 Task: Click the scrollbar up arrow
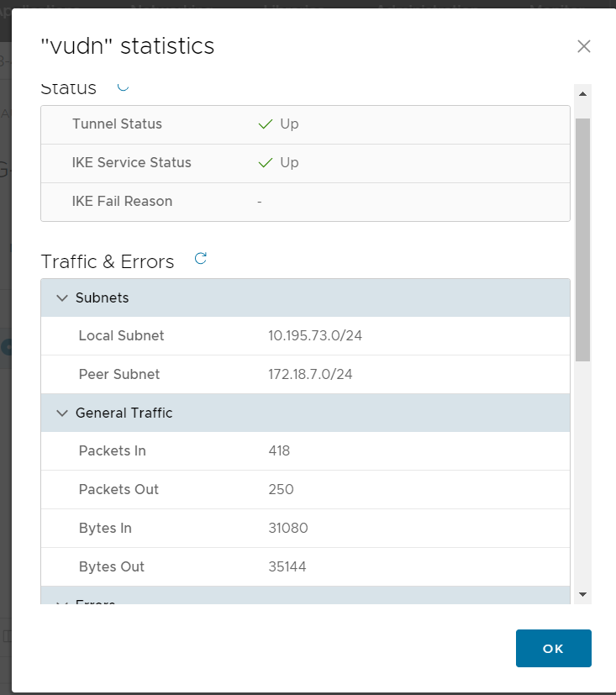click(x=583, y=93)
